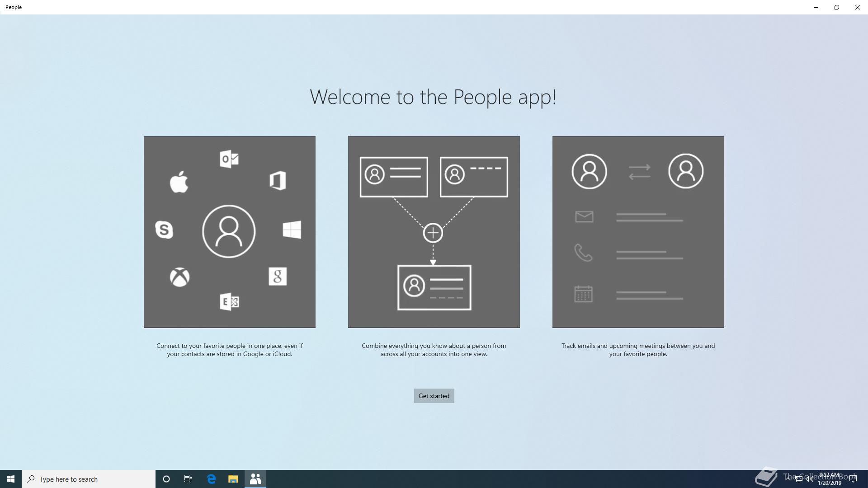Screen dimensions: 868x488
Task: Restore down the People window
Action: tap(837, 7)
